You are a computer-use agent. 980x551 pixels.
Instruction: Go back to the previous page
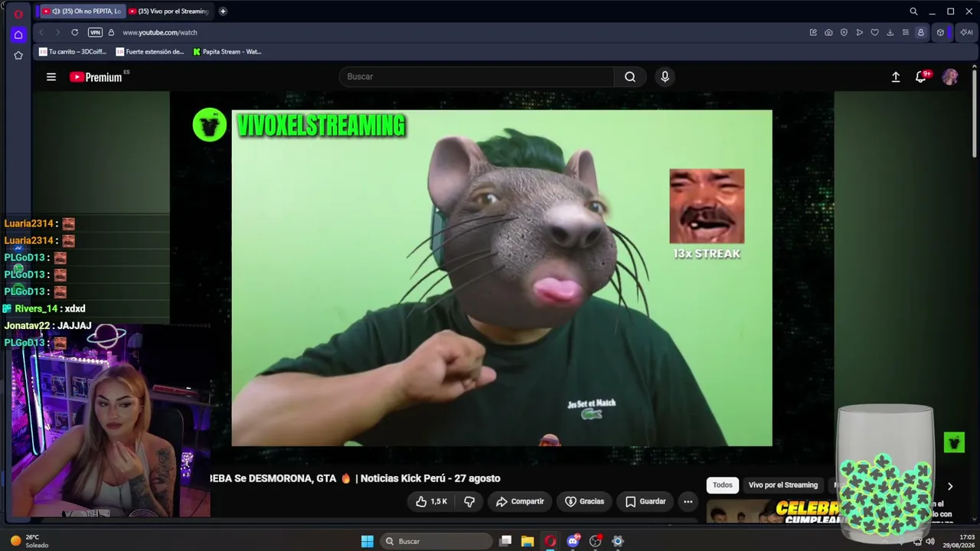pyautogui.click(x=41, y=32)
